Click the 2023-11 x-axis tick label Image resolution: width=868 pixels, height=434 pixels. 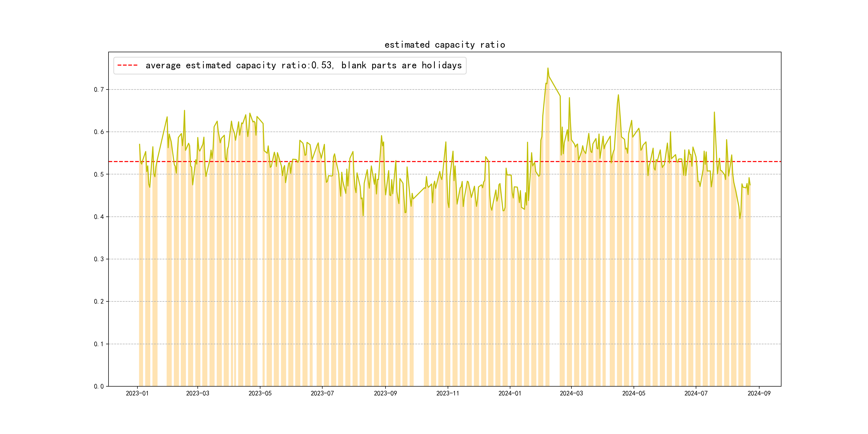coord(447,393)
